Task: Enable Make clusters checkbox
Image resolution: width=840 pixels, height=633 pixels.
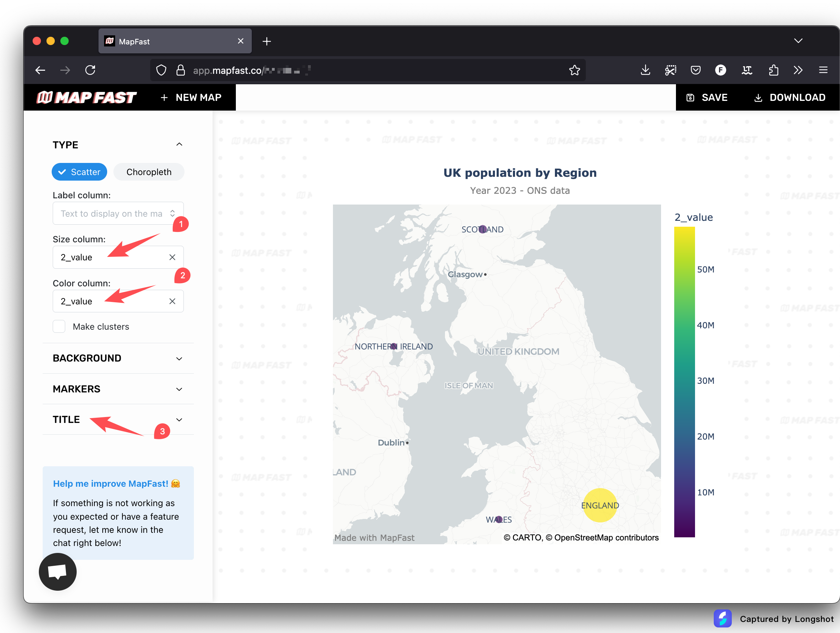Action: [x=59, y=326]
